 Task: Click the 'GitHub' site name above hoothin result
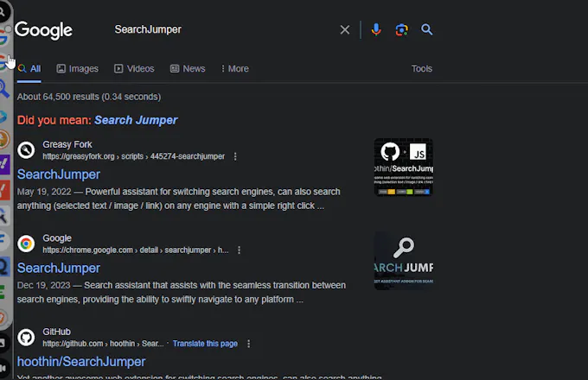pos(56,332)
